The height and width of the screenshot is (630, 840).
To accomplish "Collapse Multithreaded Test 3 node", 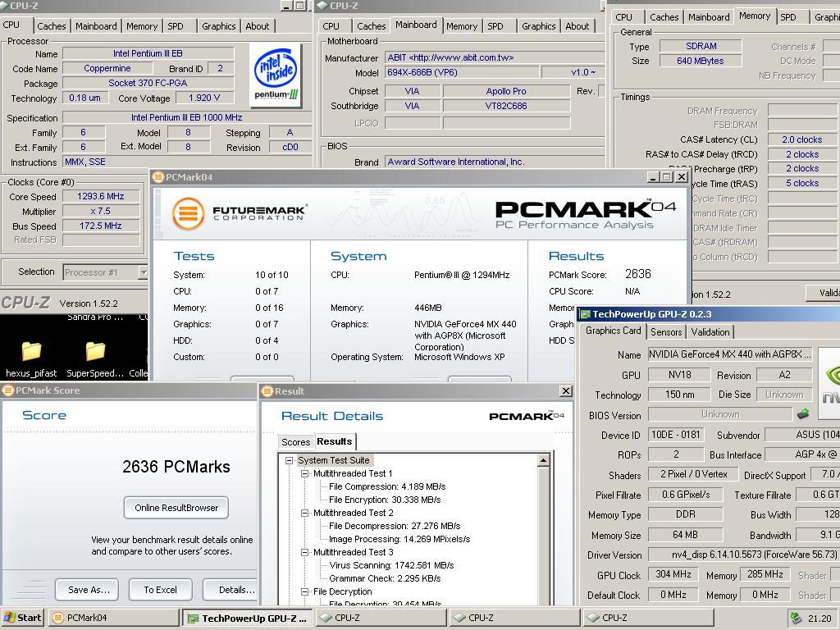I will [x=305, y=552].
